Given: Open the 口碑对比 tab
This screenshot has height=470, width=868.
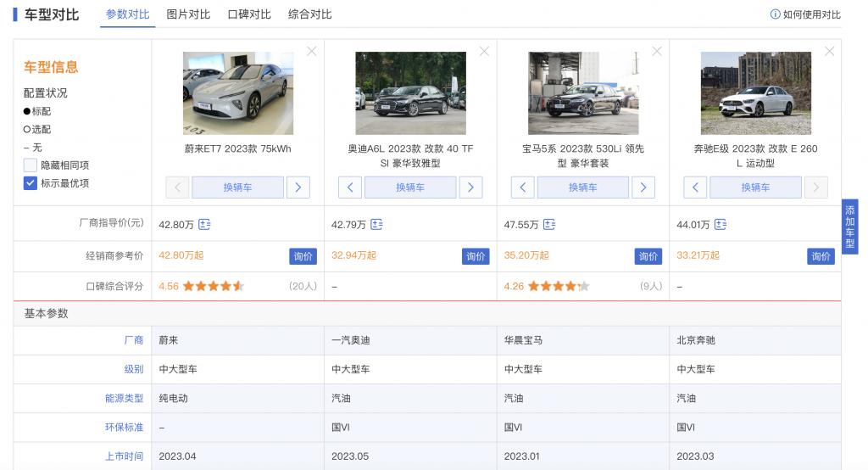Looking at the screenshot, I should pos(249,14).
